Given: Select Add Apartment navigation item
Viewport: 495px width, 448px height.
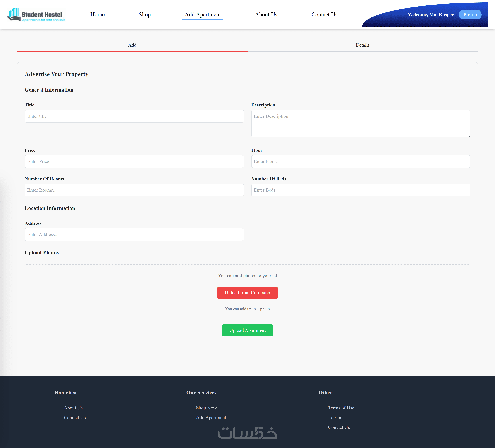Looking at the screenshot, I should tap(203, 15).
